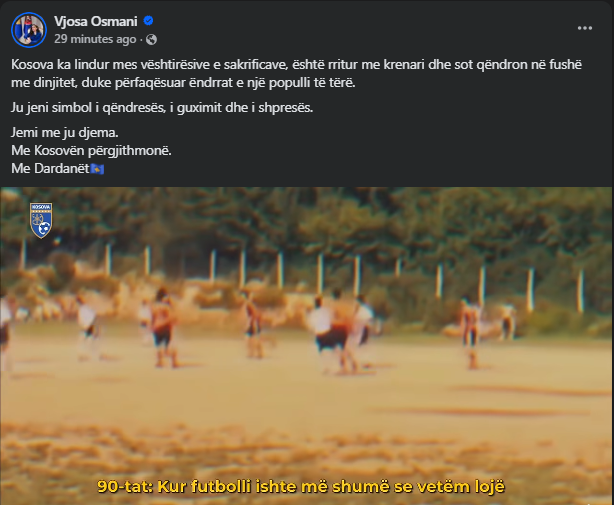The width and height of the screenshot is (614, 505).
Task: Click the yellow '90-tat' subtitle caption
Action: click(301, 487)
